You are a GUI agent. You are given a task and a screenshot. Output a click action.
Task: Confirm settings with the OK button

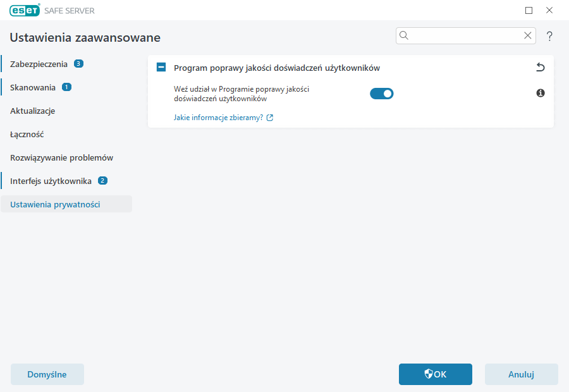[435, 374]
